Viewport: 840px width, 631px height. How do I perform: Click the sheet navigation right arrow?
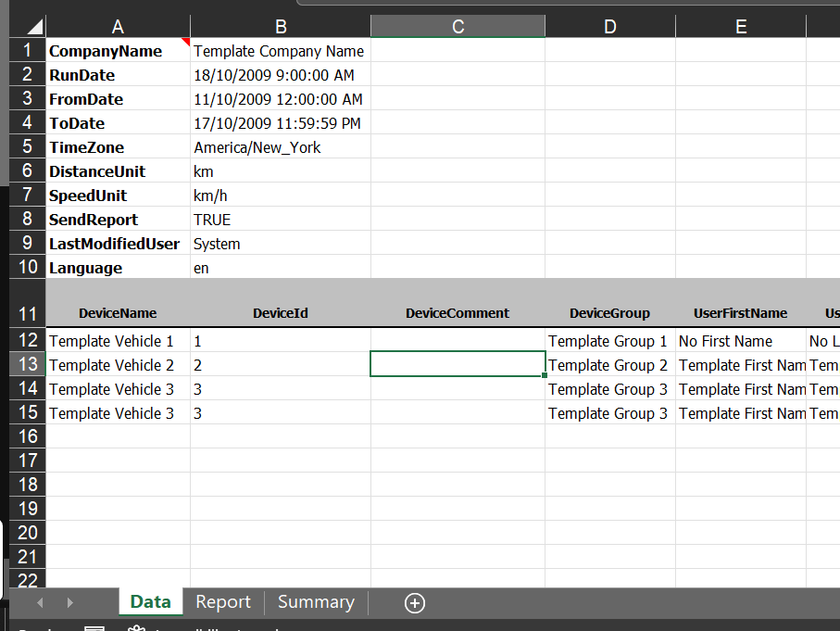tap(69, 602)
